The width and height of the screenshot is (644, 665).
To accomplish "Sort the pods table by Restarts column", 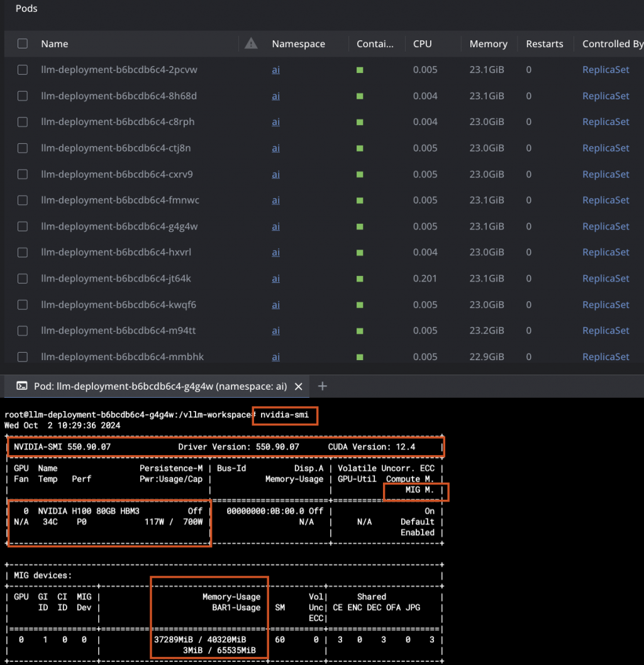I will point(544,43).
